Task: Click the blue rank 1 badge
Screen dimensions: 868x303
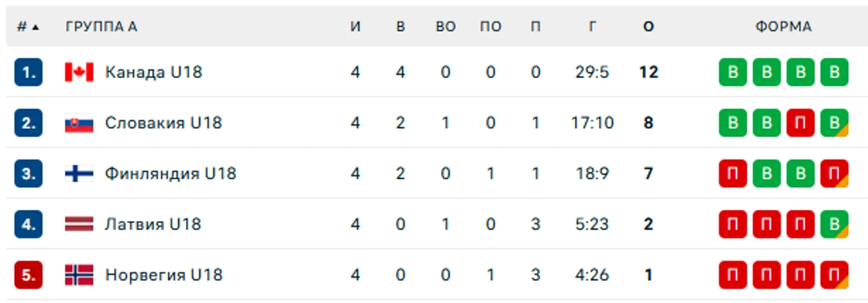Action: 29,72
